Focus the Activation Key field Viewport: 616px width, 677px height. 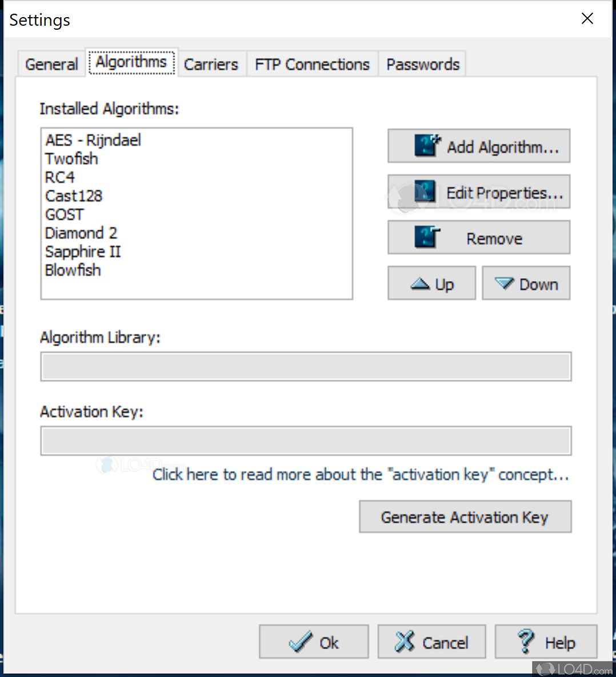pyautogui.click(x=306, y=440)
